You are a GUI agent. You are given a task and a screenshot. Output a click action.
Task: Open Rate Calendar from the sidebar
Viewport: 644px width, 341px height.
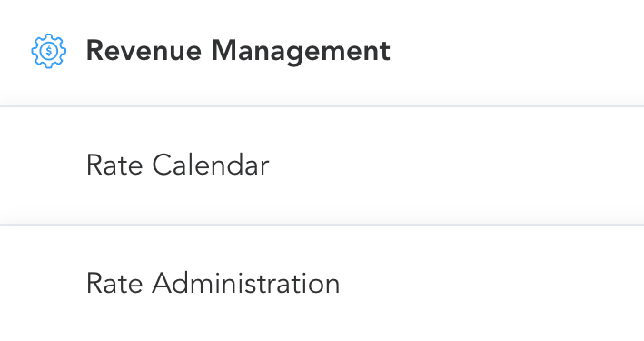coord(322,165)
